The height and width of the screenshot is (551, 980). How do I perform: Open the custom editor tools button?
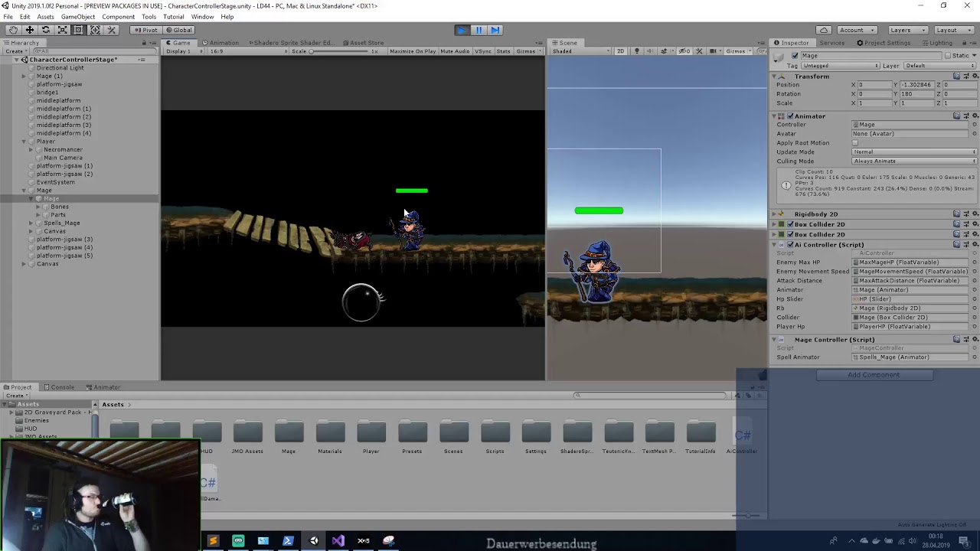pos(112,30)
